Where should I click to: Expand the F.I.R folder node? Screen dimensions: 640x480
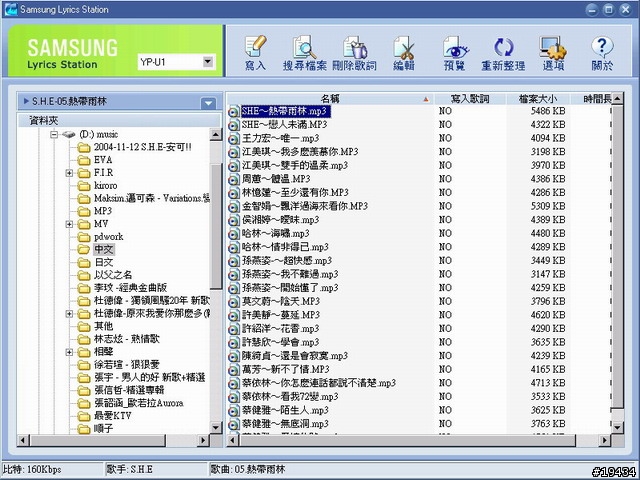[69, 173]
